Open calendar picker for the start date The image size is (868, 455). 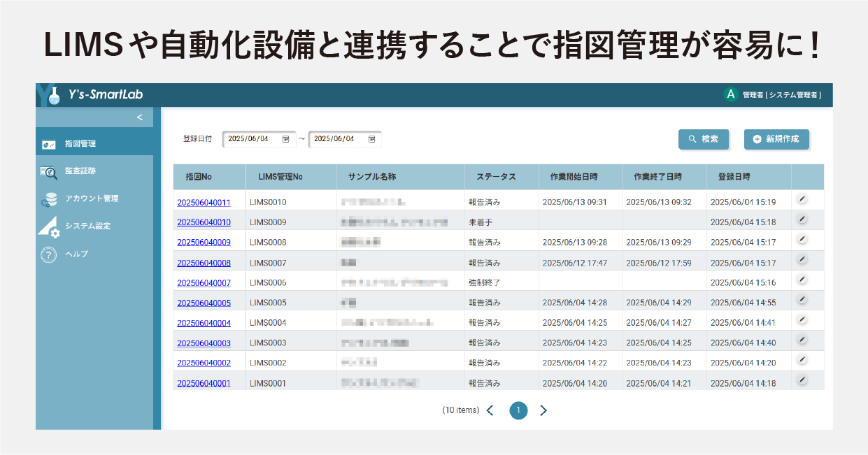(x=285, y=139)
